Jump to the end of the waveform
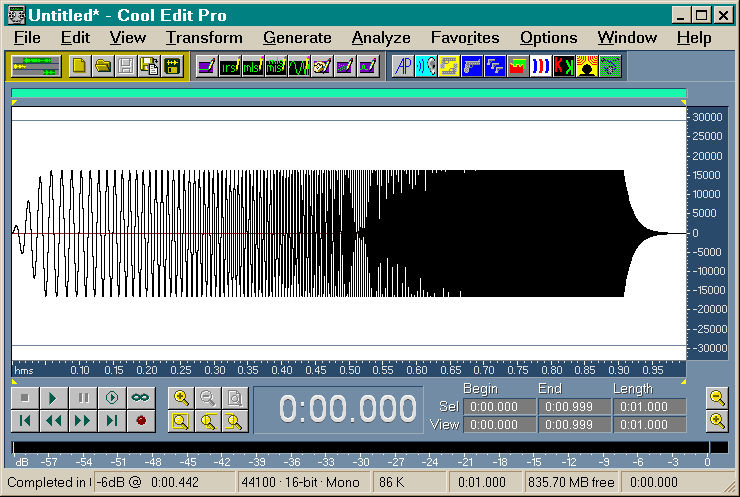The width and height of the screenshot is (740, 497). pyautogui.click(x=112, y=421)
